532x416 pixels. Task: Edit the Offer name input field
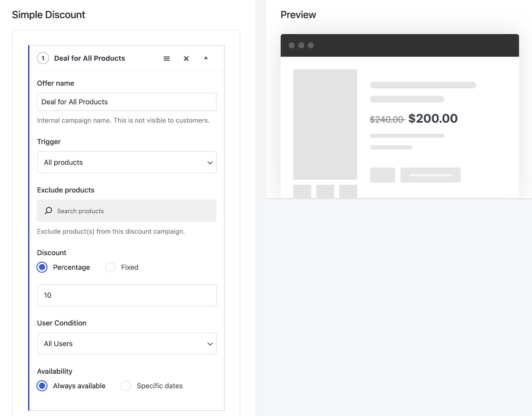pos(127,102)
